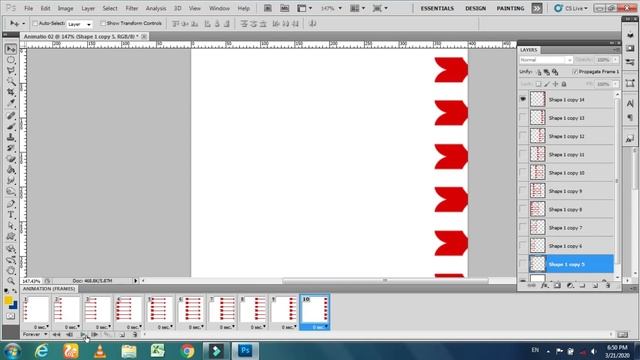Toggle the Propagate Frame 1 checkbox

[575, 72]
